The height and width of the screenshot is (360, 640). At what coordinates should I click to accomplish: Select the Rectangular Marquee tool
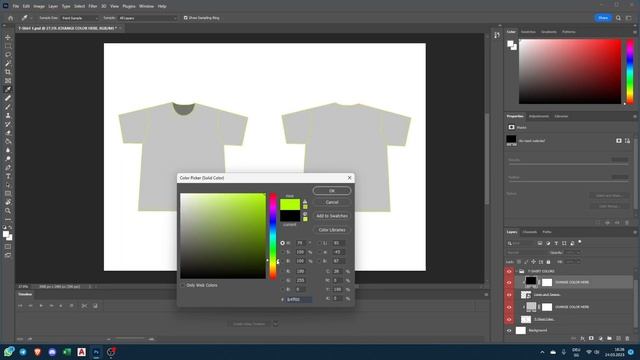pos(8,46)
